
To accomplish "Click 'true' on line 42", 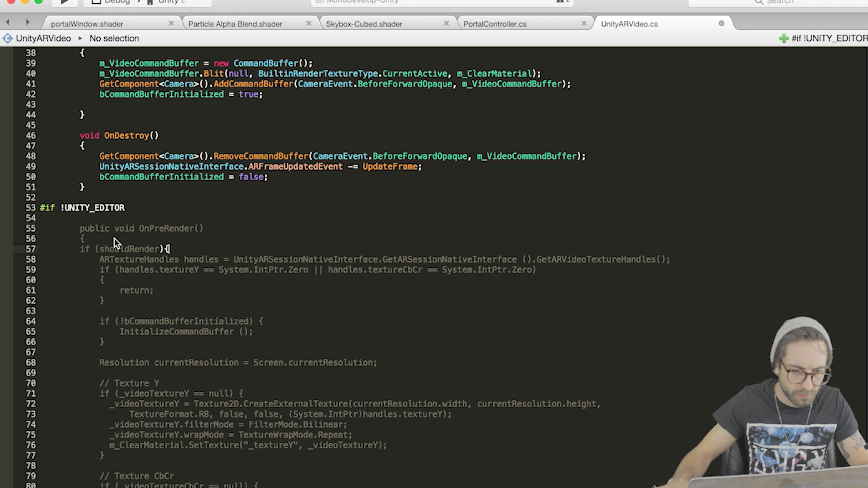I will [248, 94].
